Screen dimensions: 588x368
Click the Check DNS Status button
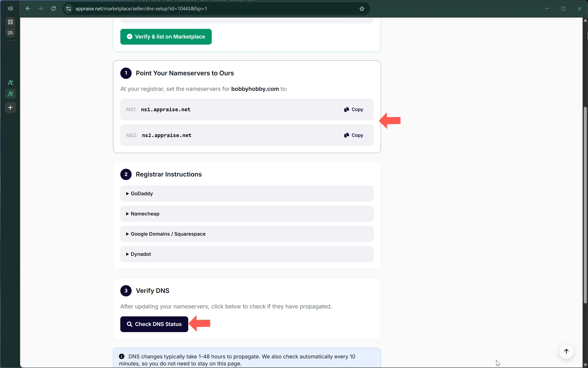click(154, 324)
